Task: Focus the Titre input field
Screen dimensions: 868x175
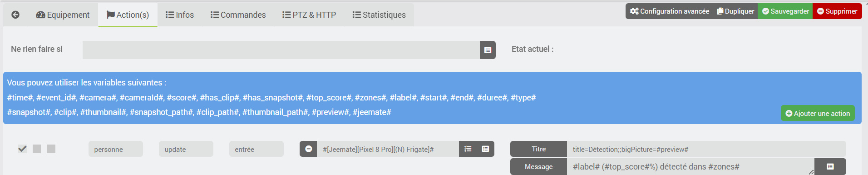Action: coord(706,149)
